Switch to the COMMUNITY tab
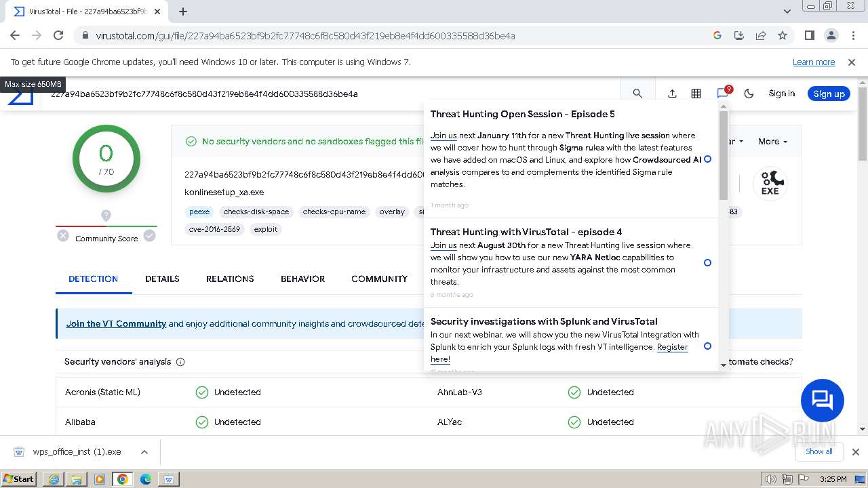 (379, 279)
